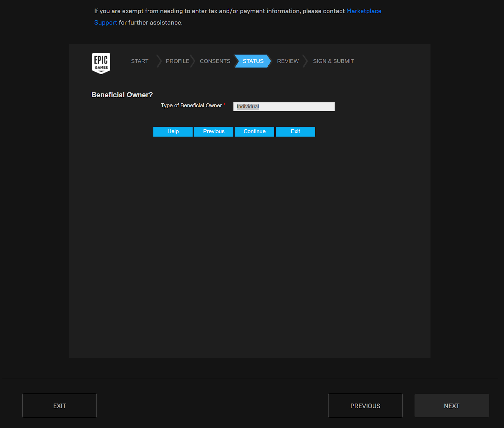Open the Marketplace link in the top paragraph
504x428 pixels.
point(364,11)
